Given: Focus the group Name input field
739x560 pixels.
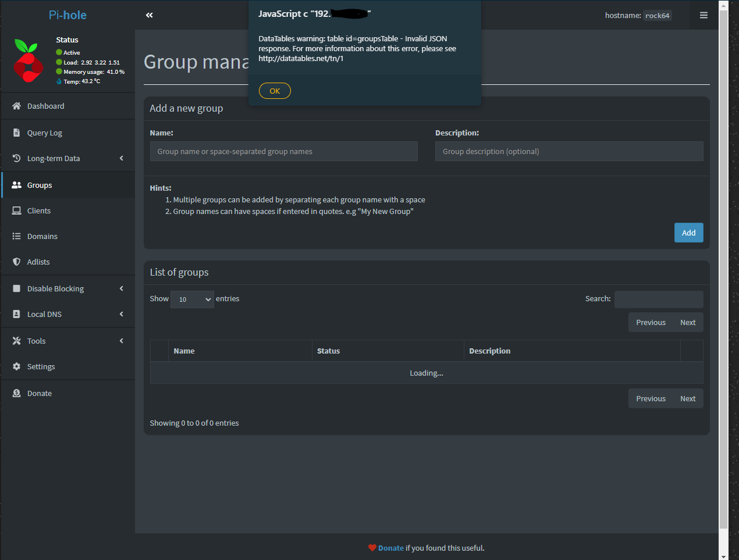Looking at the screenshot, I should pyautogui.click(x=284, y=151).
